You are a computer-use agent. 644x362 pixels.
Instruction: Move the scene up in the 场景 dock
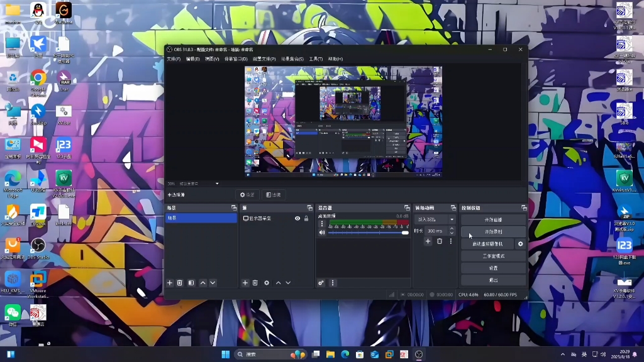203,283
